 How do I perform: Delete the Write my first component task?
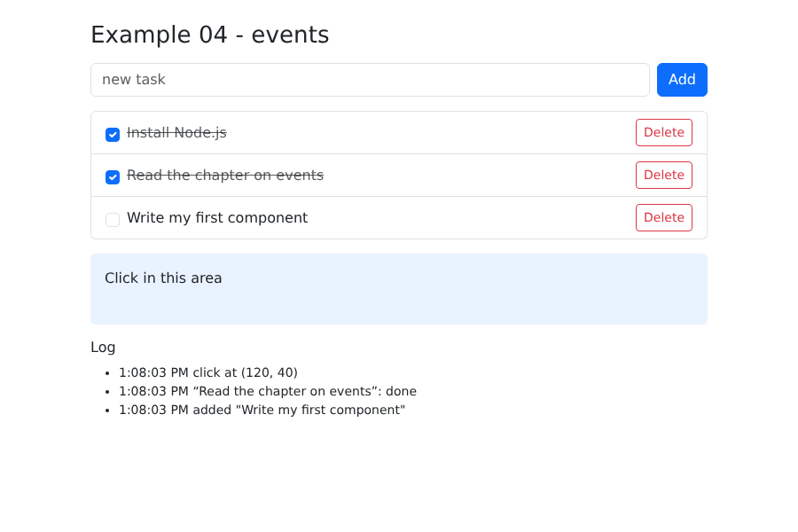(663, 217)
